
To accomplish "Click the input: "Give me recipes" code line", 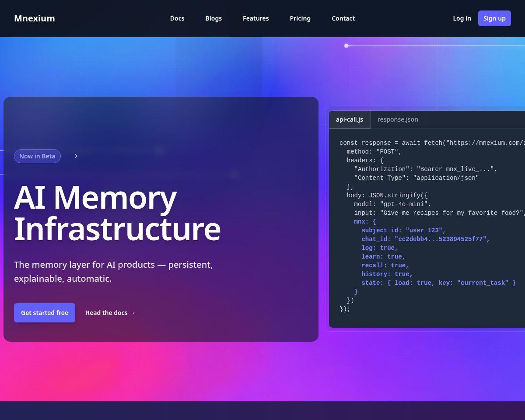I will [x=440, y=213].
